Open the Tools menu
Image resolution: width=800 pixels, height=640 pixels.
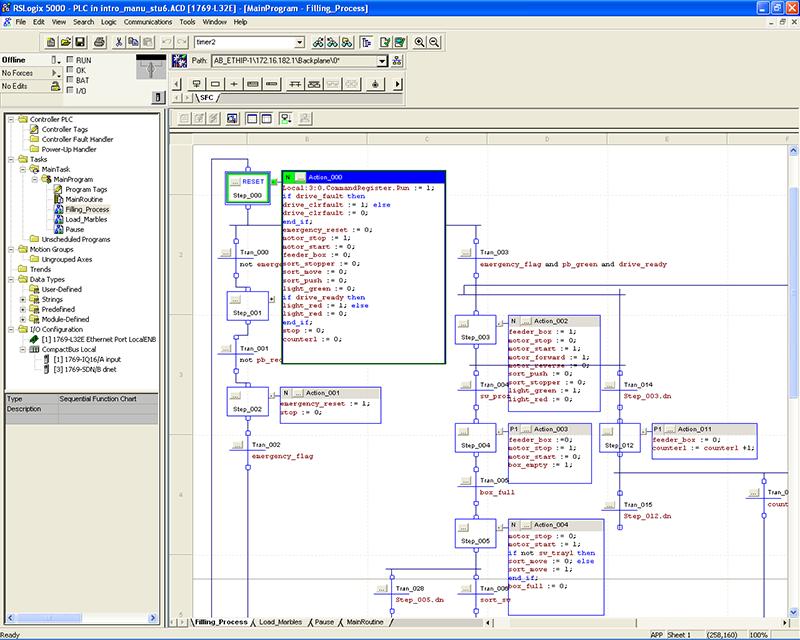click(x=187, y=22)
